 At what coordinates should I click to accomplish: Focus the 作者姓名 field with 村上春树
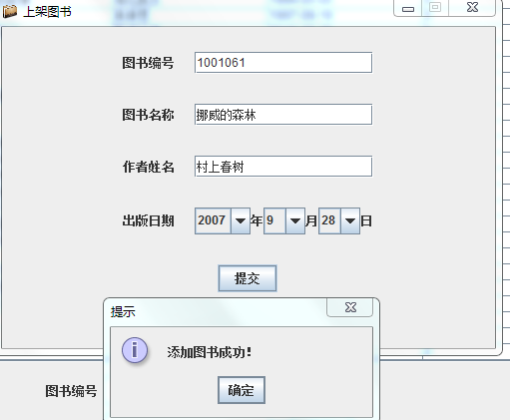tap(283, 167)
